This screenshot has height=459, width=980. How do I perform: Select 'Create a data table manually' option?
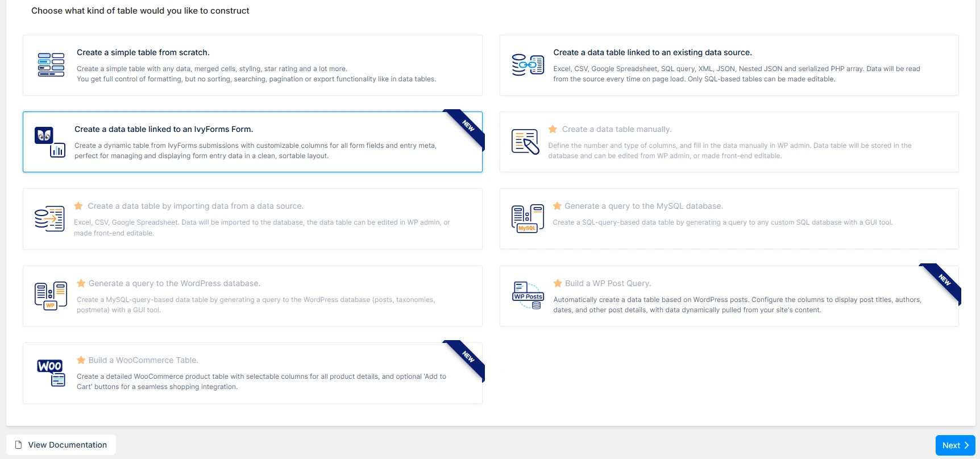[616, 129]
